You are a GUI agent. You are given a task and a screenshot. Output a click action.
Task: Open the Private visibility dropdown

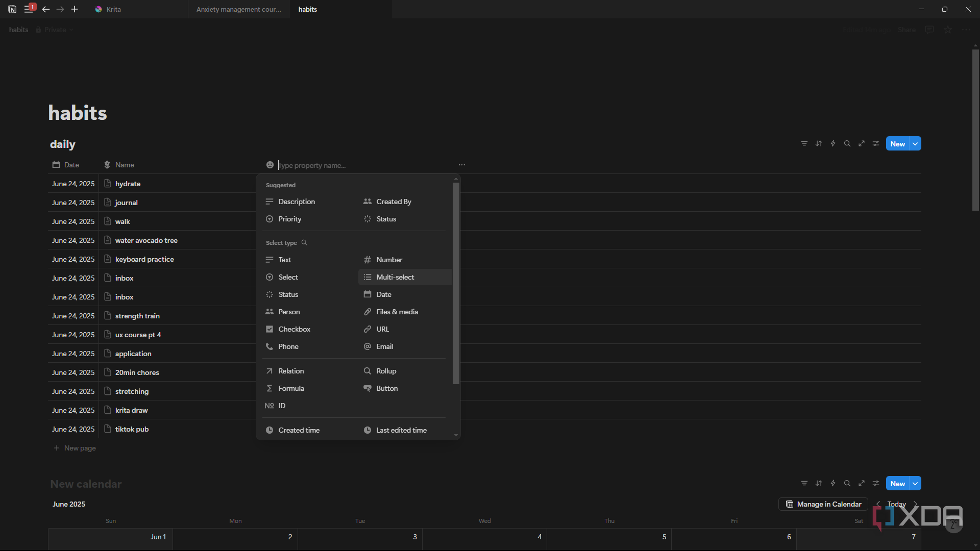pos(55,30)
